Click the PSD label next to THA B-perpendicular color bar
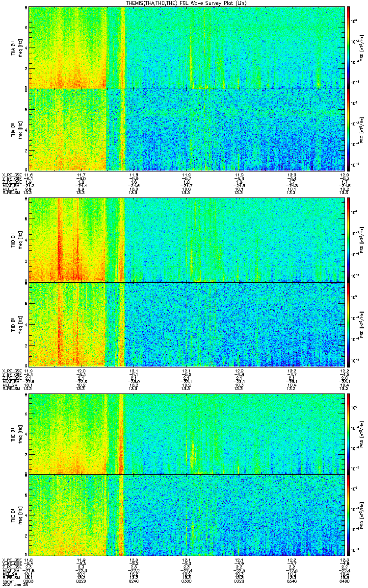This screenshot has width=368, height=588. tap(362, 48)
